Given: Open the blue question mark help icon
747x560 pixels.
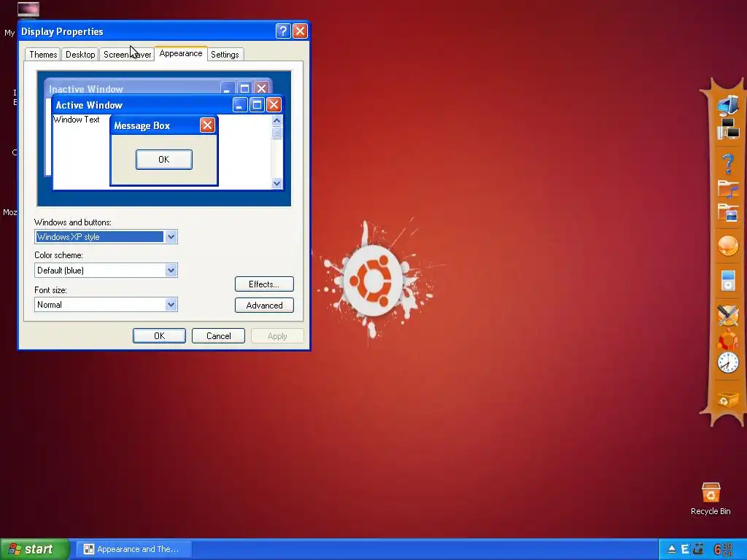Looking at the screenshot, I should tap(727, 164).
